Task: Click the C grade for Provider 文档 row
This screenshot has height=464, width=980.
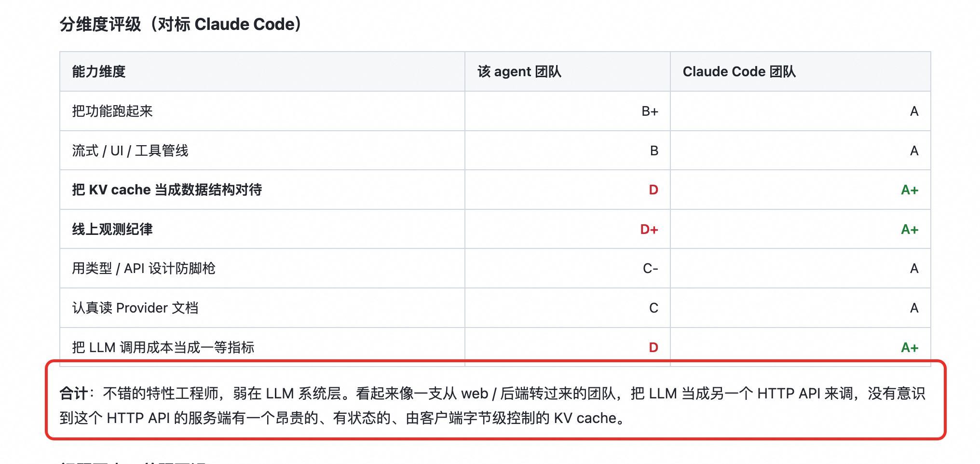Action: (653, 308)
